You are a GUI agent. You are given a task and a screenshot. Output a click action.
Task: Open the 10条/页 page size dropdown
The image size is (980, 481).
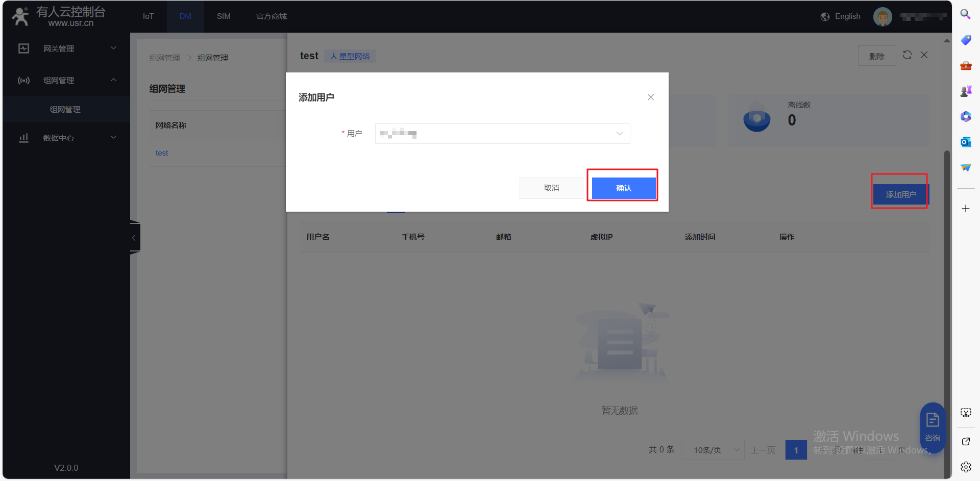712,450
